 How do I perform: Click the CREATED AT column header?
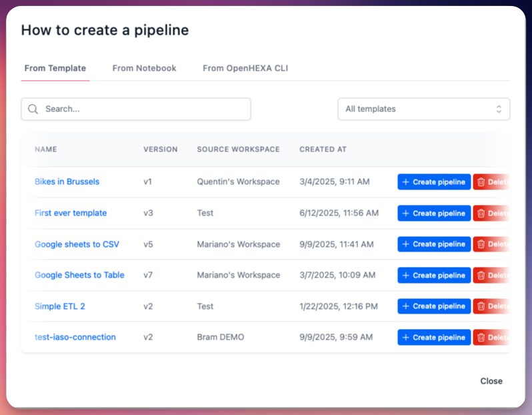[323, 149]
